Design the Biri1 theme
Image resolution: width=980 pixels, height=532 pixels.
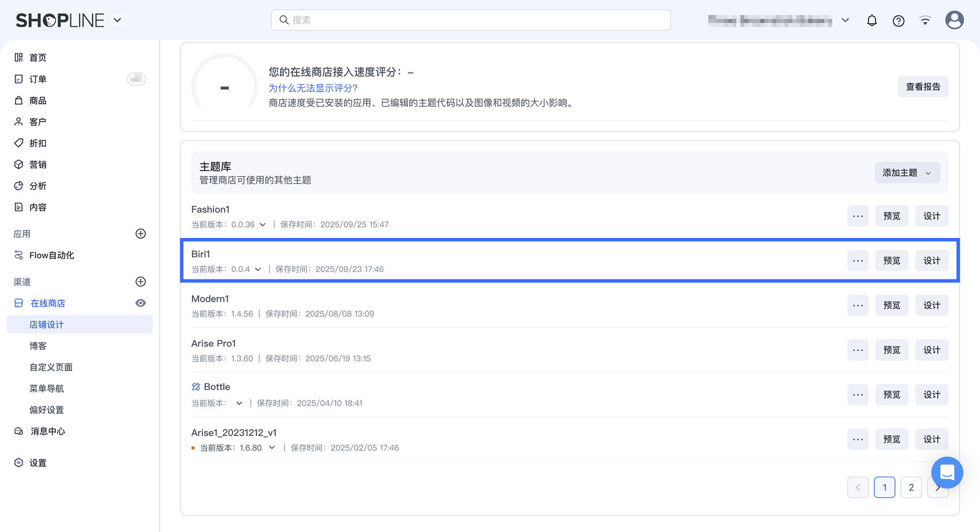[932, 261]
